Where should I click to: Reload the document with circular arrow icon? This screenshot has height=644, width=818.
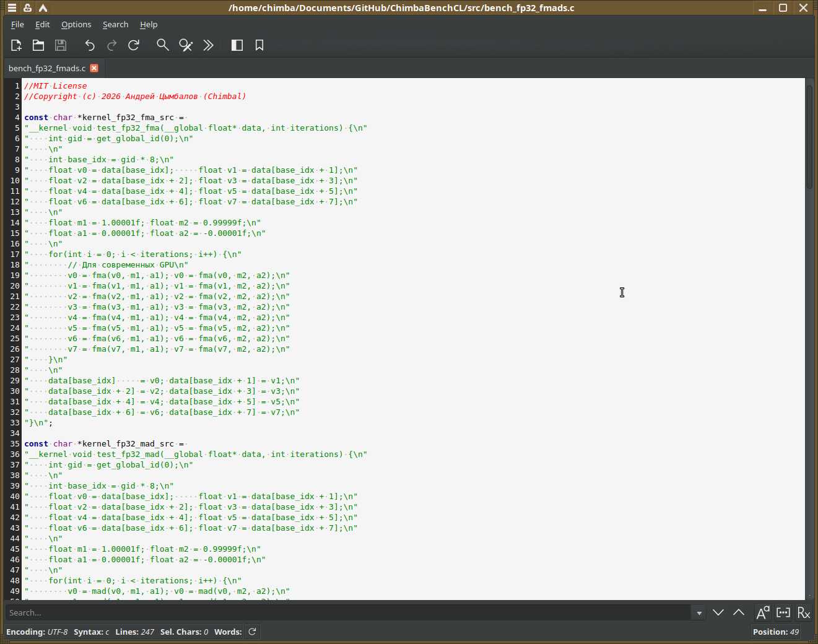(x=134, y=45)
